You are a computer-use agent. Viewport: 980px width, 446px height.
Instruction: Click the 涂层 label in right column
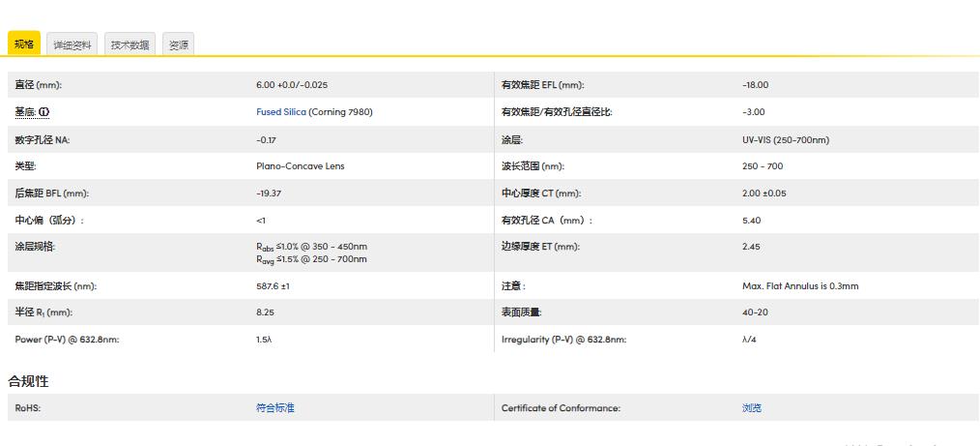[512, 140]
